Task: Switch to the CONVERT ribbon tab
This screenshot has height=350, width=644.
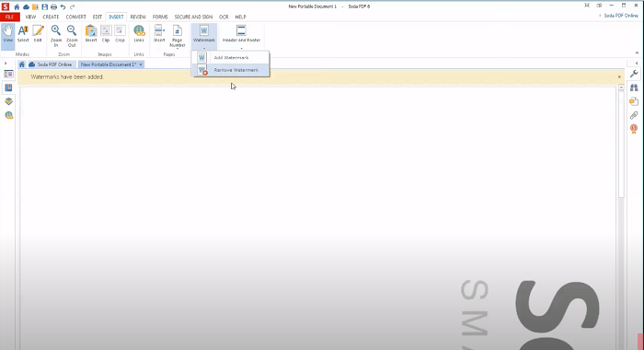Action: (76, 17)
